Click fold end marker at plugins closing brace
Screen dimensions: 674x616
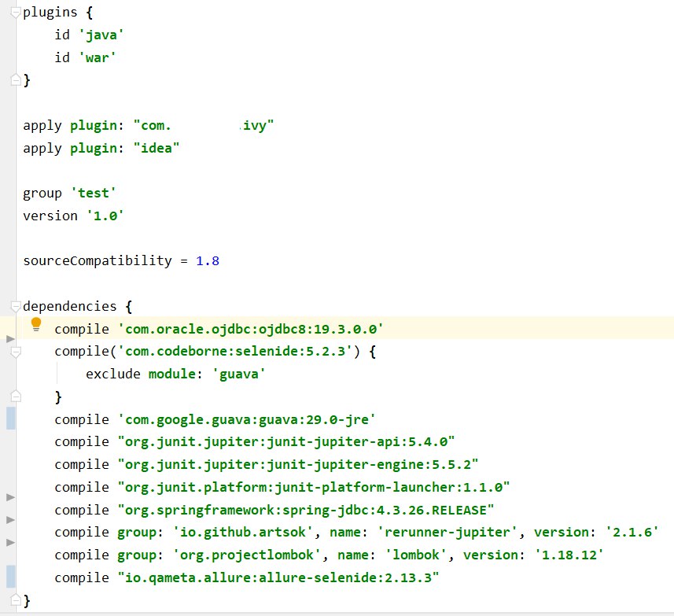(16, 80)
